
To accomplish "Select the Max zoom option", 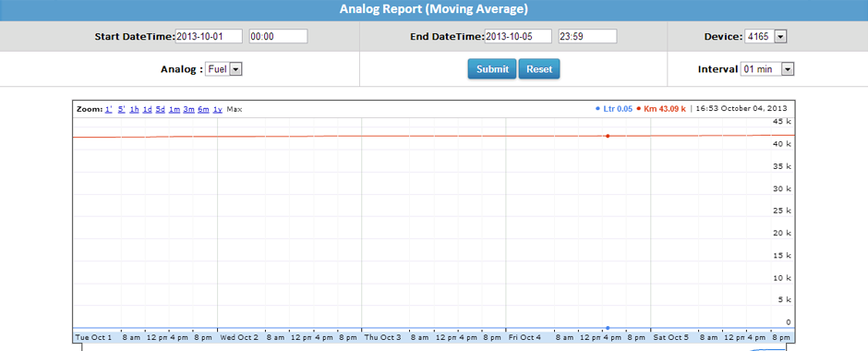I will coord(235,109).
